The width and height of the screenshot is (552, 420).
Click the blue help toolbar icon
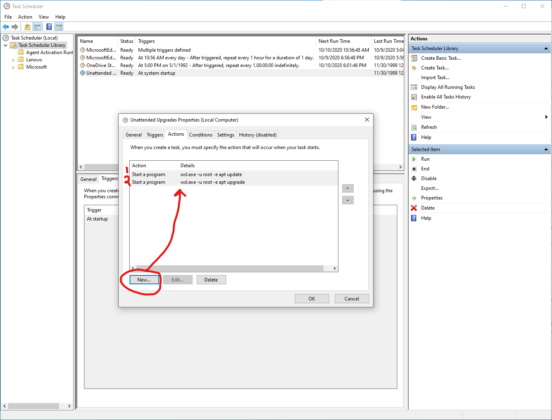coord(49,27)
